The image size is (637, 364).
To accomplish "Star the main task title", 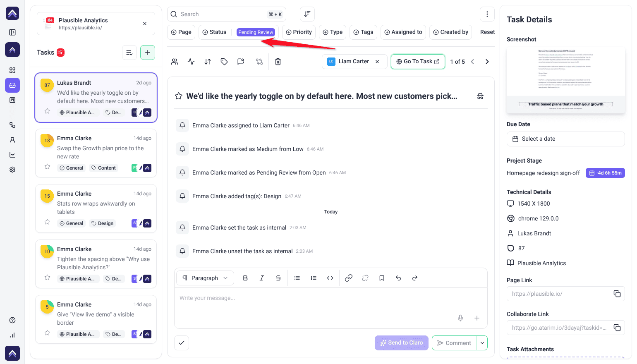I will [x=179, y=96].
